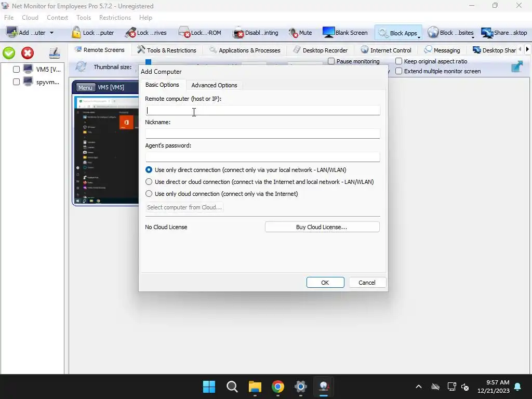
Task: Click the VM5 remote screen thumbnail
Action: pyautogui.click(x=106, y=150)
